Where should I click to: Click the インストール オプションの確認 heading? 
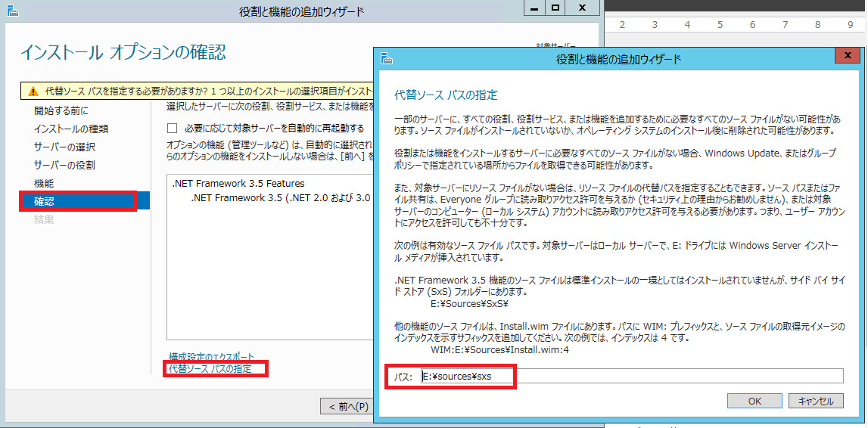[x=123, y=53]
